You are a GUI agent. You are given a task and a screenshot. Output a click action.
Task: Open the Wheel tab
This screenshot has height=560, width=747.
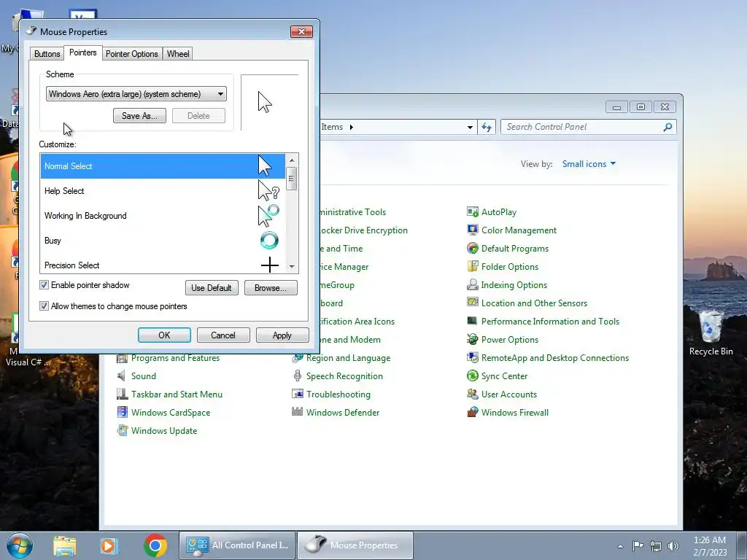pos(178,54)
